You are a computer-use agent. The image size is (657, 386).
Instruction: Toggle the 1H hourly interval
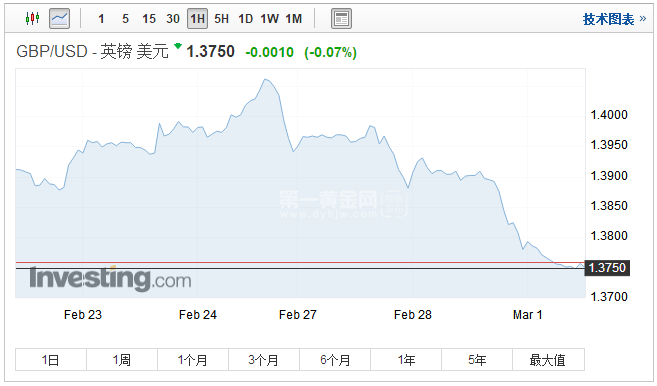pyautogui.click(x=197, y=19)
